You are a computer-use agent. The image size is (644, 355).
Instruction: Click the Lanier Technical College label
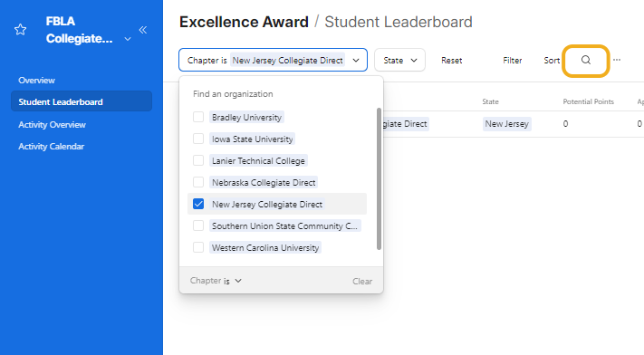click(258, 160)
